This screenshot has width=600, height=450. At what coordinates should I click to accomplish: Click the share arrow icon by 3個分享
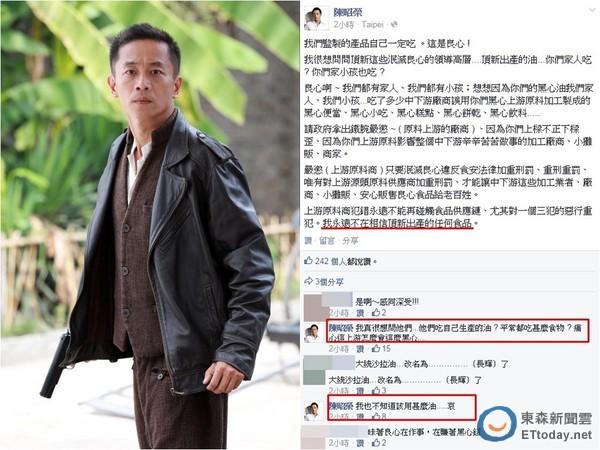pos(308,282)
